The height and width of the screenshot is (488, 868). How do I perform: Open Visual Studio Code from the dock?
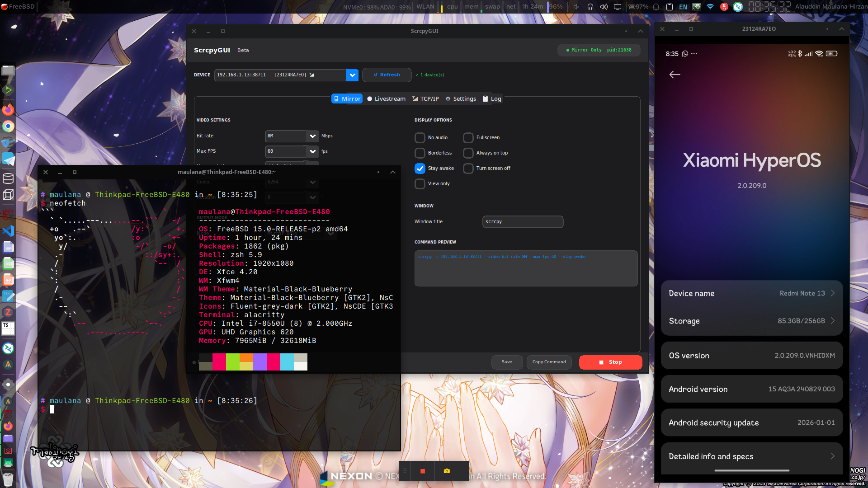coord(8,231)
